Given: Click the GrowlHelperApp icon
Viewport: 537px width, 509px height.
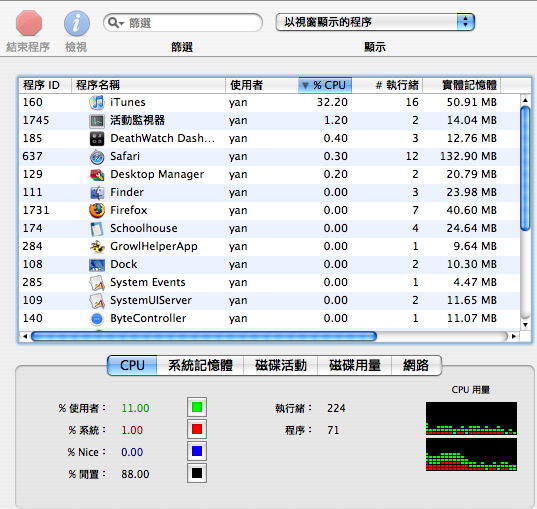Looking at the screenshot, I should (x=97, y=247).
